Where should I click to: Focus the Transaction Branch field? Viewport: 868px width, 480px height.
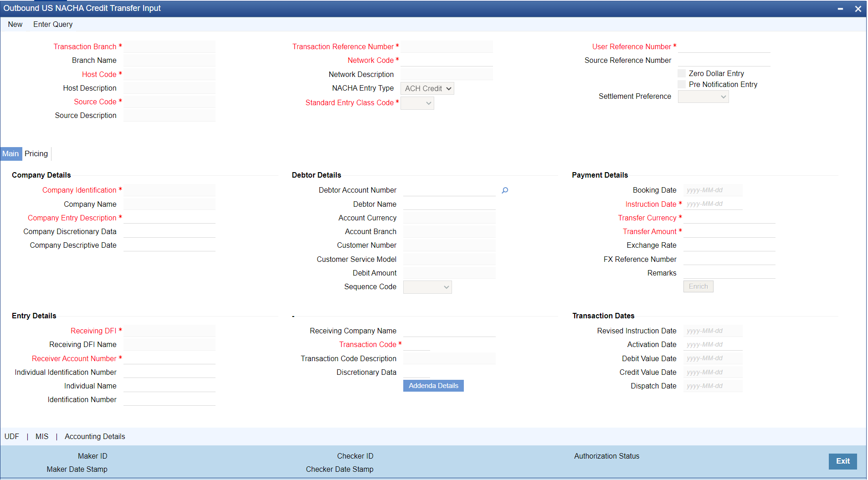169,47
